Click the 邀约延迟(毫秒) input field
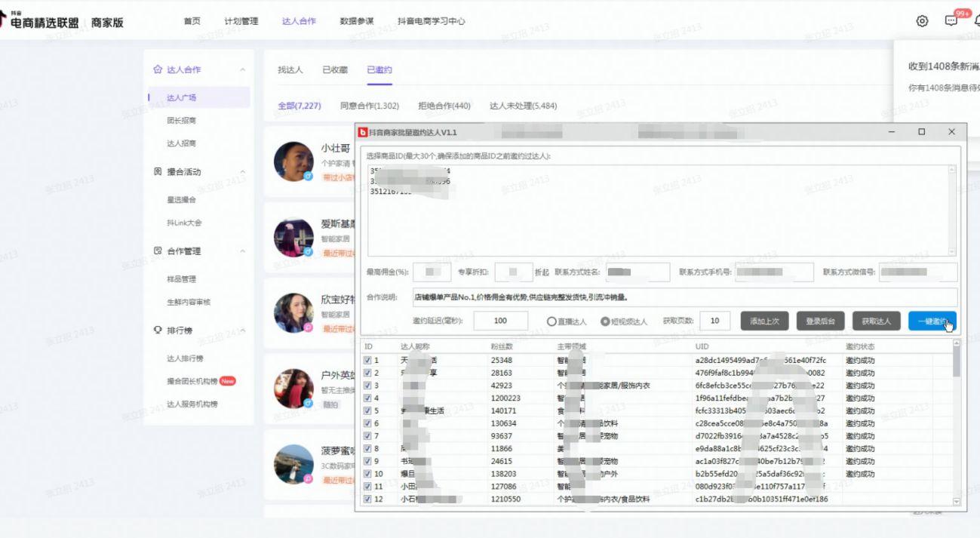This screenshot has height=538, width=980. point(501,321)
